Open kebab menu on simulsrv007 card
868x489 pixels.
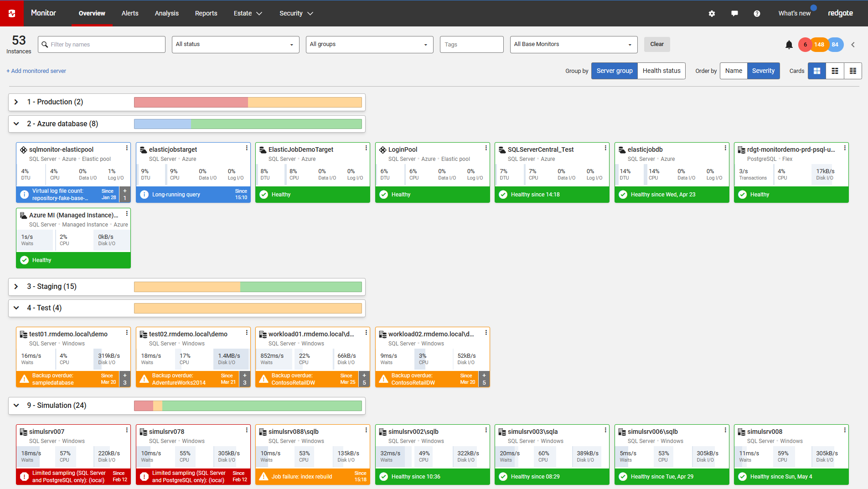(x=127, y=430)
